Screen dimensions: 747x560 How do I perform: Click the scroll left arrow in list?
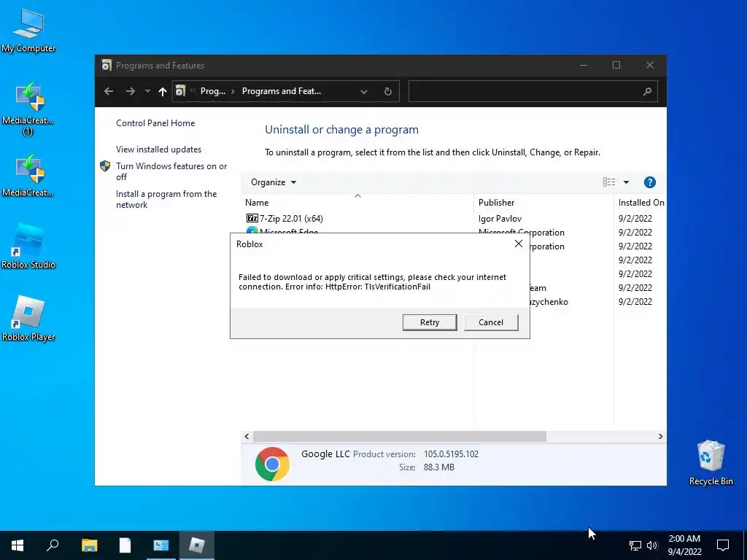click(247, 436)
